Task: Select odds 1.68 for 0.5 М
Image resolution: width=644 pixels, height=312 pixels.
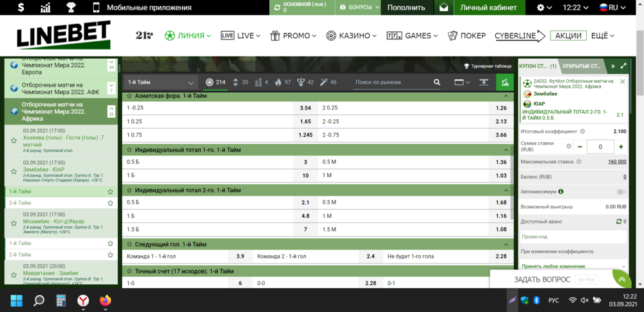Action: click(501, 202)
